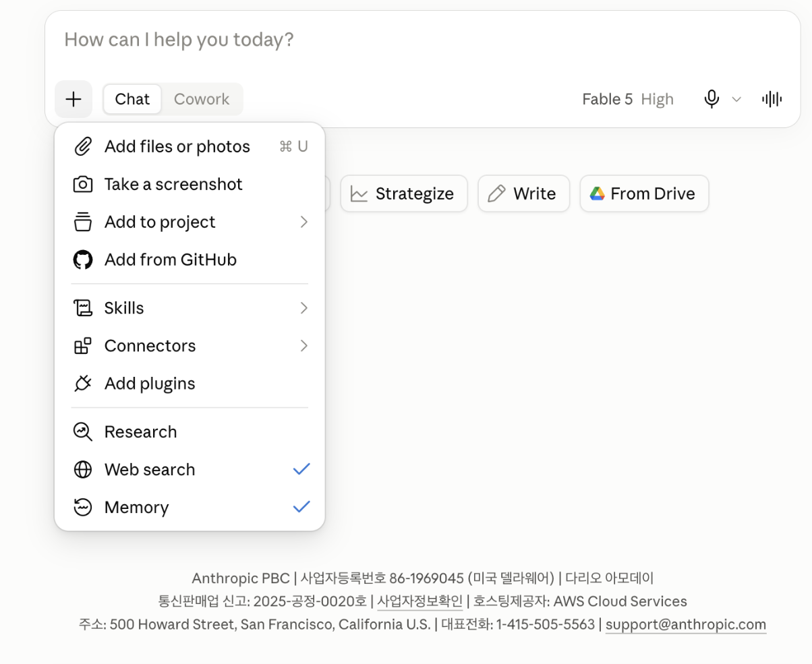Viewport: 812px width, 664px height.
Task: Click the paperclip icon for adding files
Action: pos(82,146)
